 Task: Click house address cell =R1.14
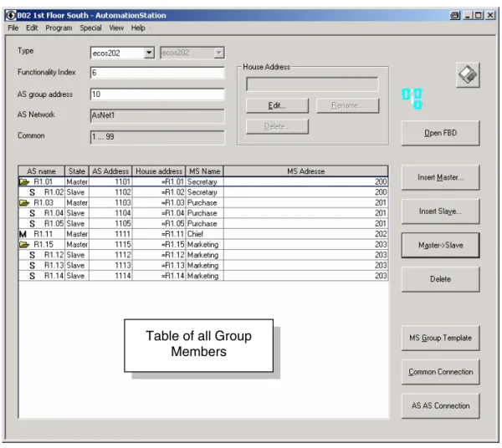159,276
